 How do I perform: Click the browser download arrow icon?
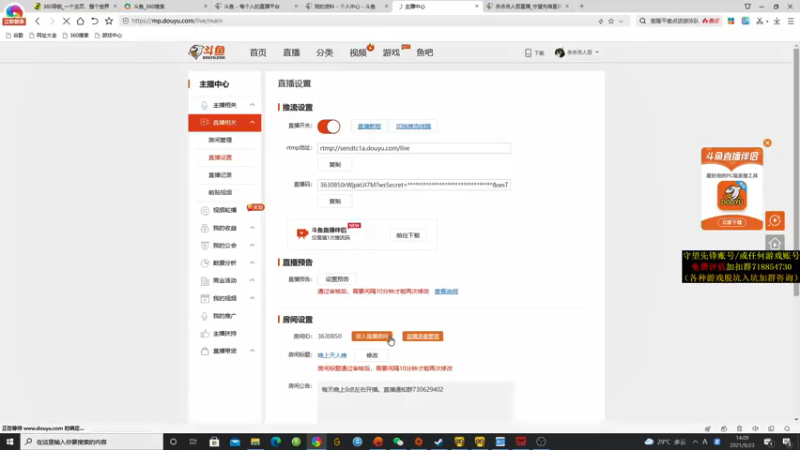point(777,21)
